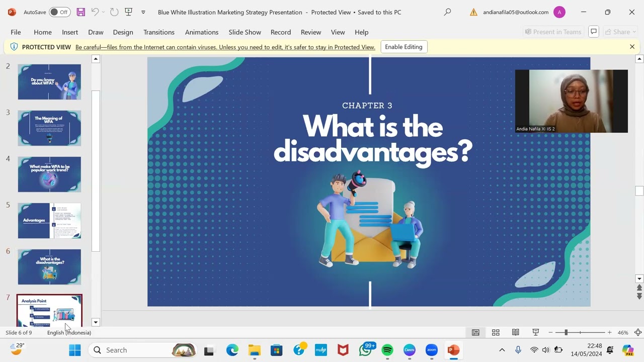
Task: Select slide 7 thumbnail 'Analysis Point'
Action: pyautogui.click(x=49, y=311)
